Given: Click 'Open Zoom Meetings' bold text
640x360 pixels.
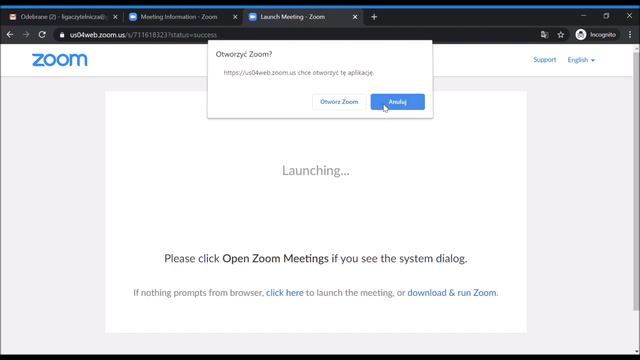Looking at the screenshot, I should point(275,258).
